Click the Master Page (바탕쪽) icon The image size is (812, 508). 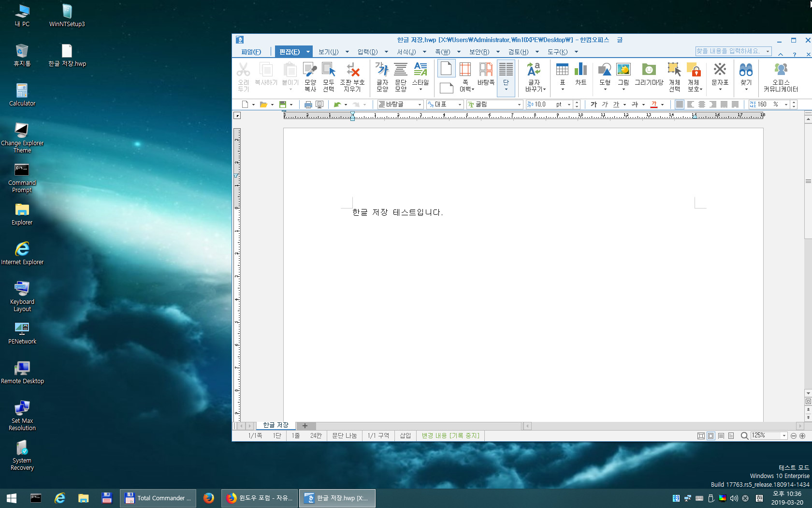point(486,74)
